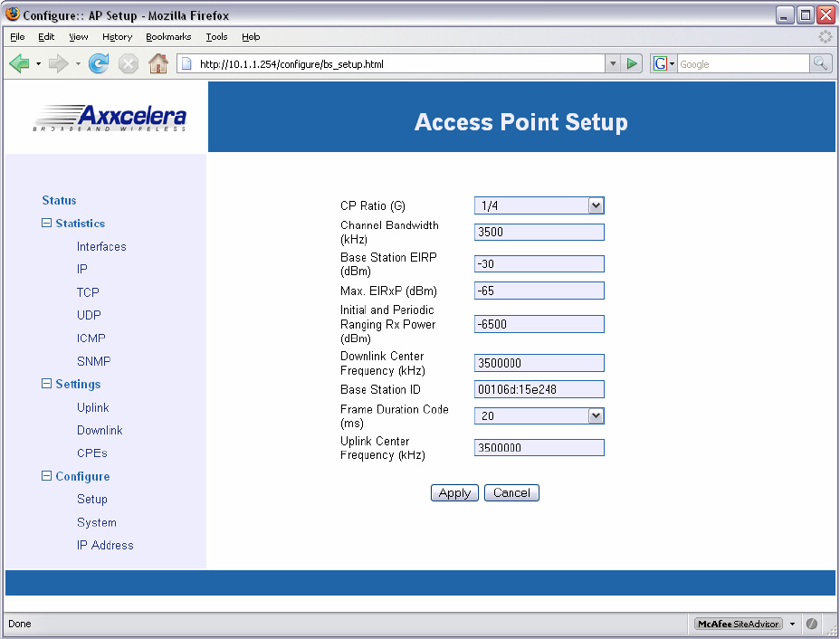
Task: Open the Tools menu
Action: [x=216, y=36]
